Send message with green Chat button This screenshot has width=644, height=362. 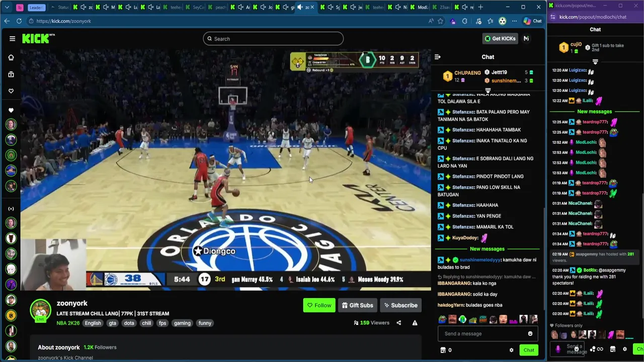(529, 350)
